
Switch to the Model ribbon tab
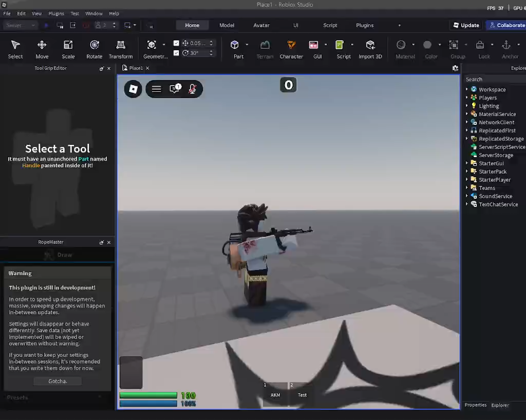pos(227,25)
